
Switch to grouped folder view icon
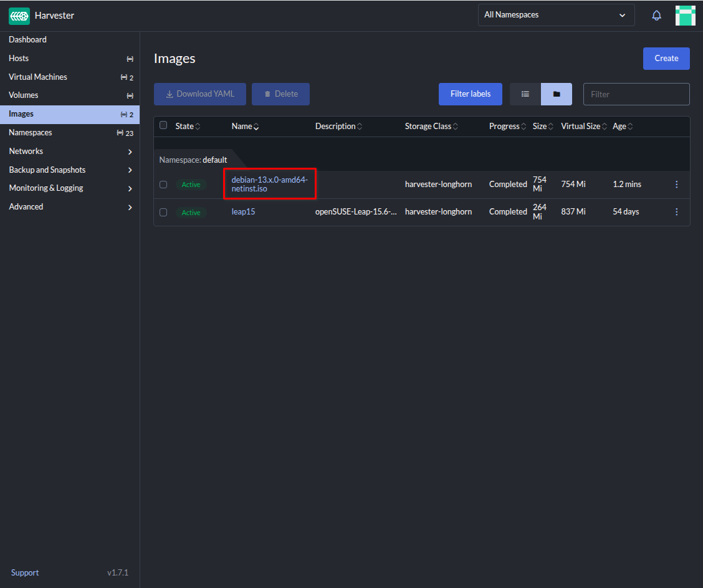(557, 94)
